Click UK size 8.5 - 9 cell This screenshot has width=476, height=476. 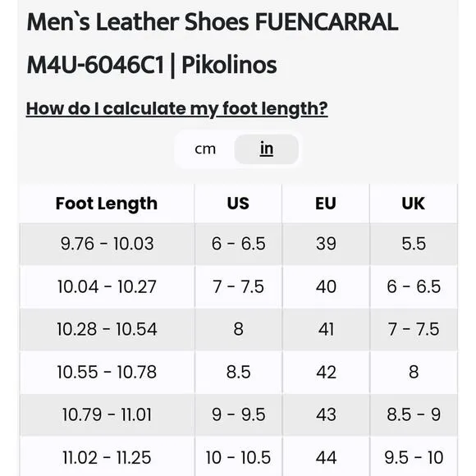[x=414, y=414]
